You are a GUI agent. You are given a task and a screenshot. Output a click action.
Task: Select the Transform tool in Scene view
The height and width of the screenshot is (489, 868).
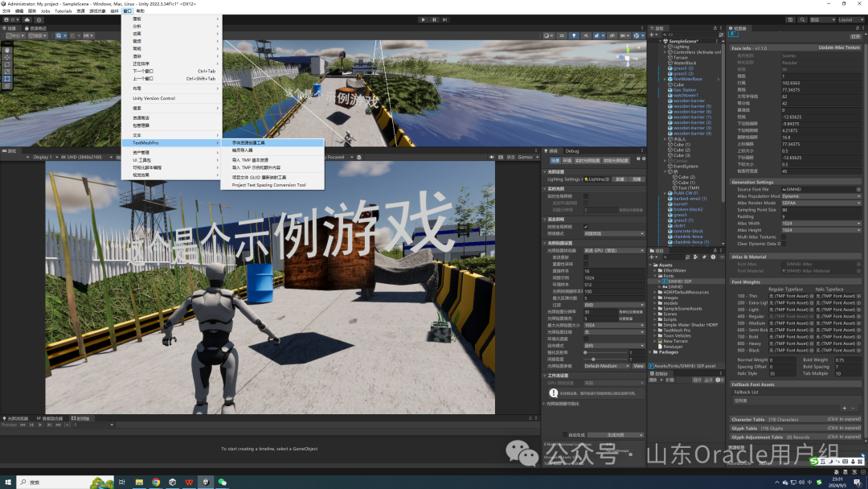pos(7,86)
